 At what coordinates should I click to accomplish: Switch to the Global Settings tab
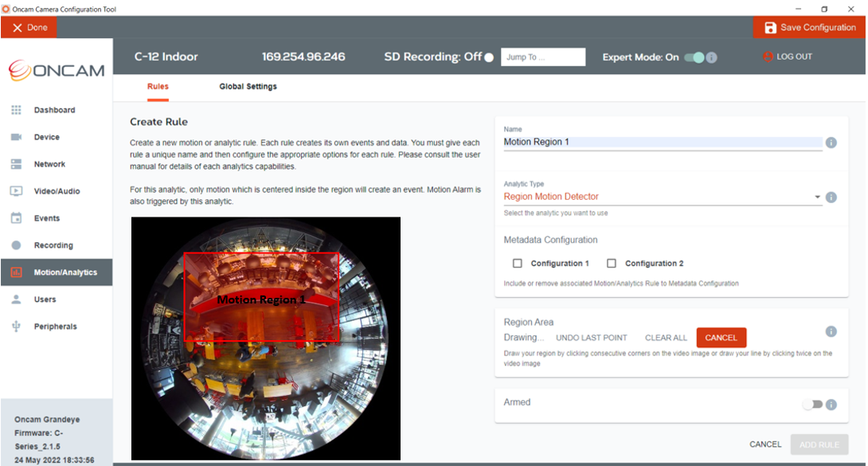click(248, 86)
